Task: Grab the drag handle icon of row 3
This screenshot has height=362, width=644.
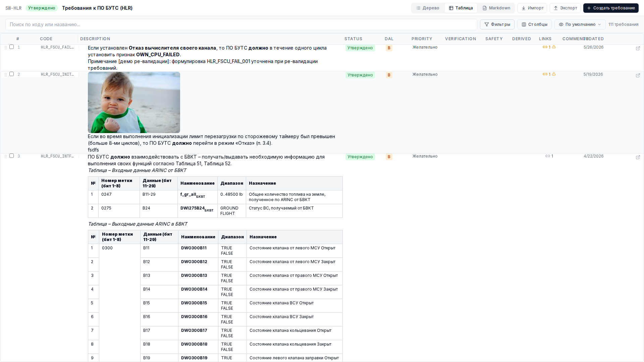Action: pyautogui.click(x=6, y=157)
